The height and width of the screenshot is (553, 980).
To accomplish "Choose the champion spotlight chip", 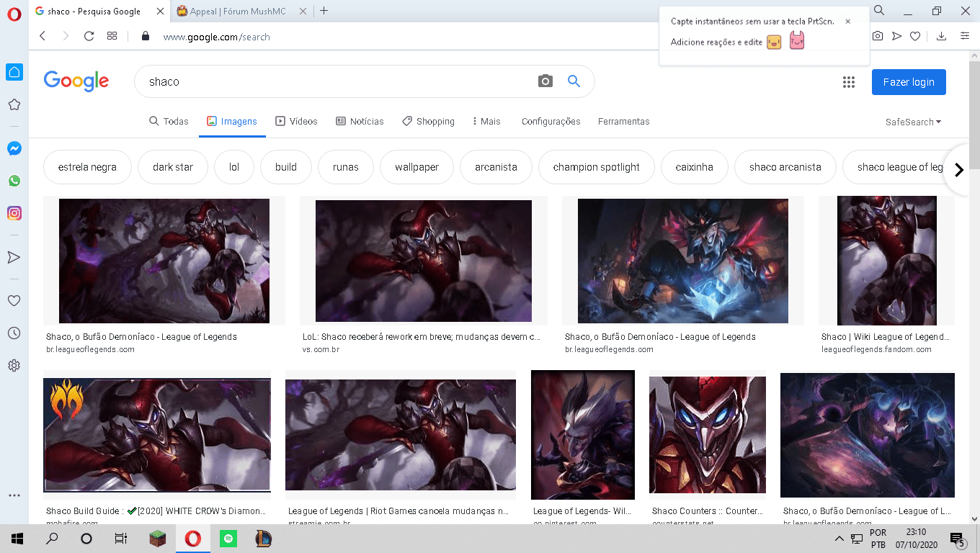I will [597, 167].
